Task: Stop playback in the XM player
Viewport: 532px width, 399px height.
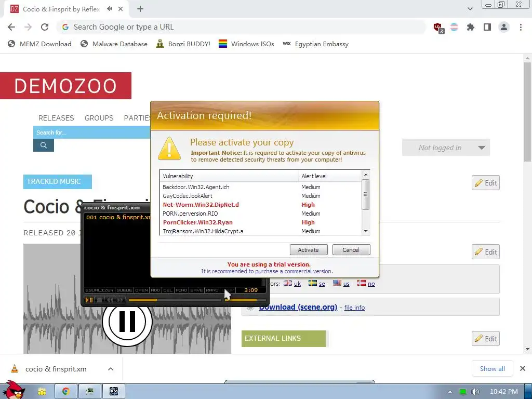Action: (x=99, y=300)
